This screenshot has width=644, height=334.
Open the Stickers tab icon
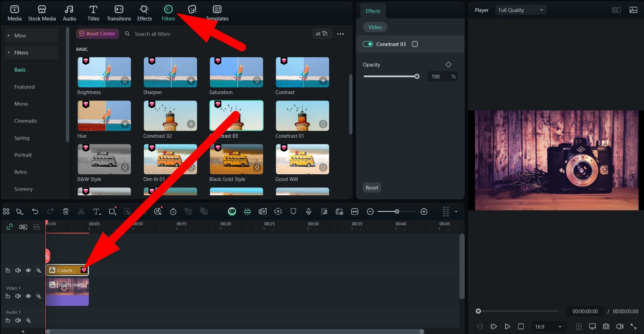[x=192, y=10]
